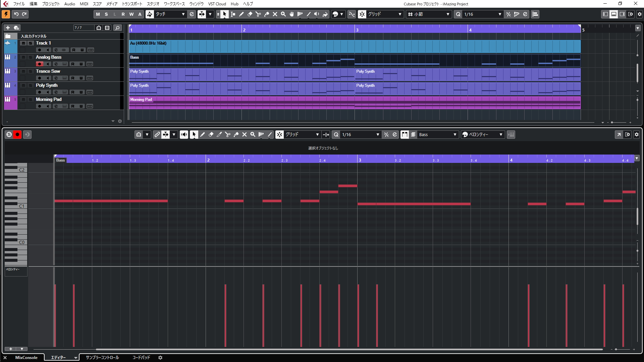
Task: Toggle Acoustic Feedback speaker in key editor
Action: click(184, 134)
